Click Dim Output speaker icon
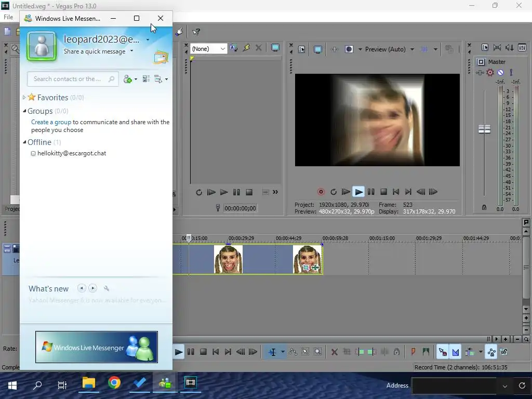Screen dimensions: 532x399 [510, 47]
